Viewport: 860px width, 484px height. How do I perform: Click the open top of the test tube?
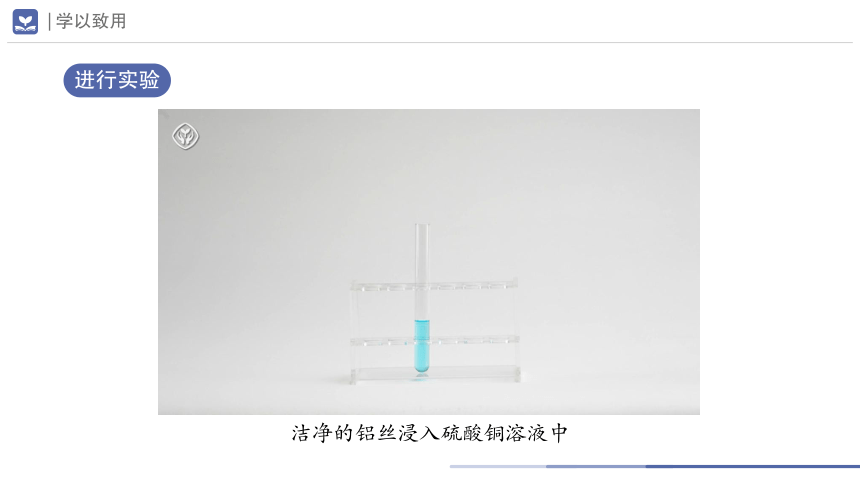coord(422,225)
